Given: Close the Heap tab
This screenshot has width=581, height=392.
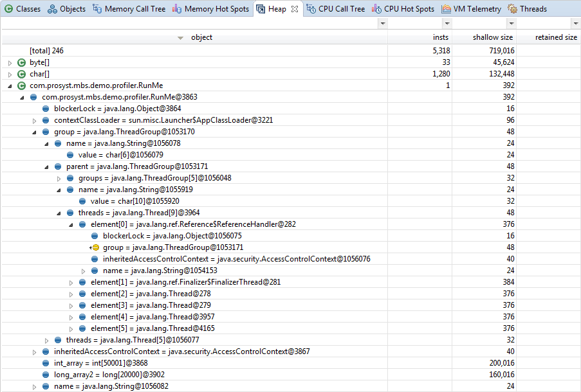Looking at the screenshot, I should coord(294,9).
